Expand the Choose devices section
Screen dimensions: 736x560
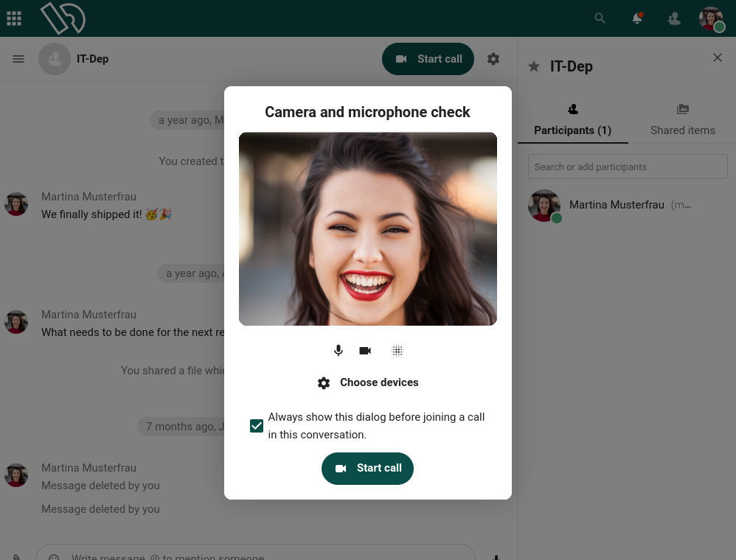pos(367,382)
